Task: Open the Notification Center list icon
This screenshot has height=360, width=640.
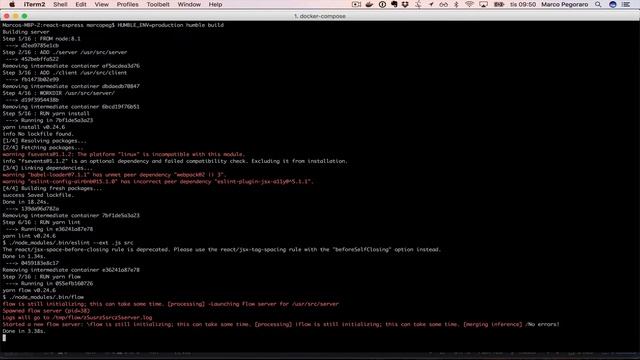Action: click(626, 4)
